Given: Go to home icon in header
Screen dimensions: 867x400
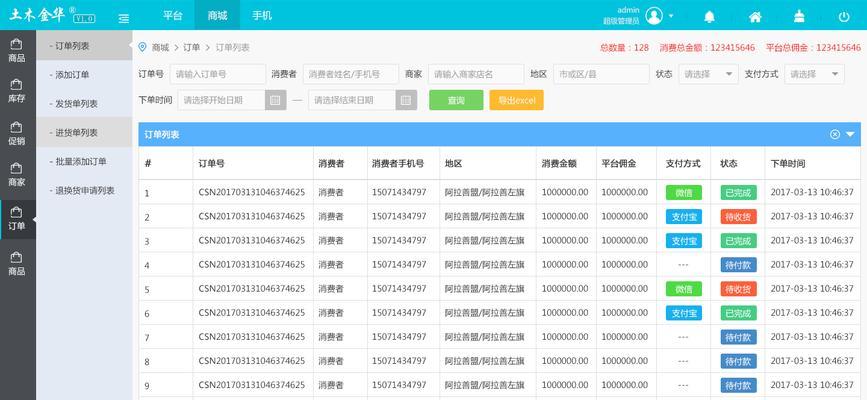Looking at the screenshot, I should click(755, 17).
